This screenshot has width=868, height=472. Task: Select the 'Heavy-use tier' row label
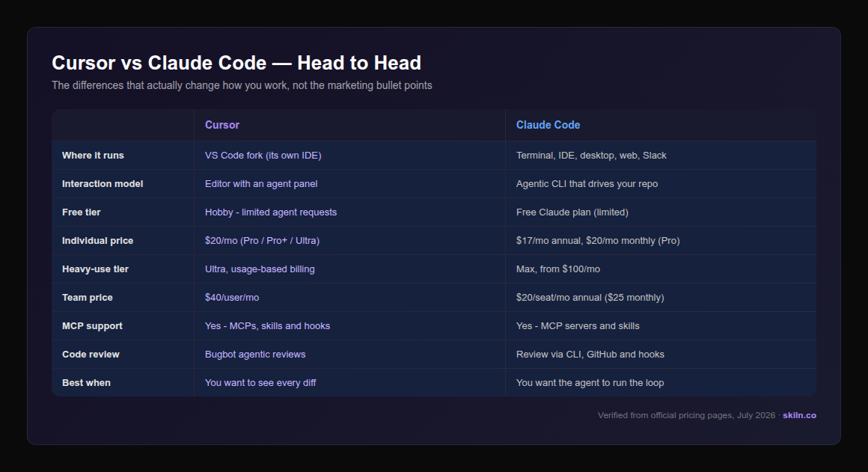tap(95, 269)
